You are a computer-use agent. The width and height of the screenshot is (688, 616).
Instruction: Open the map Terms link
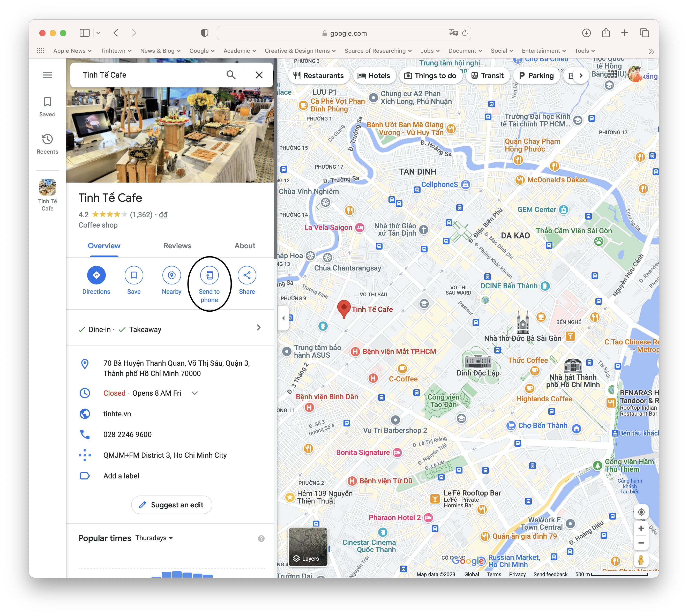point(494,574)
